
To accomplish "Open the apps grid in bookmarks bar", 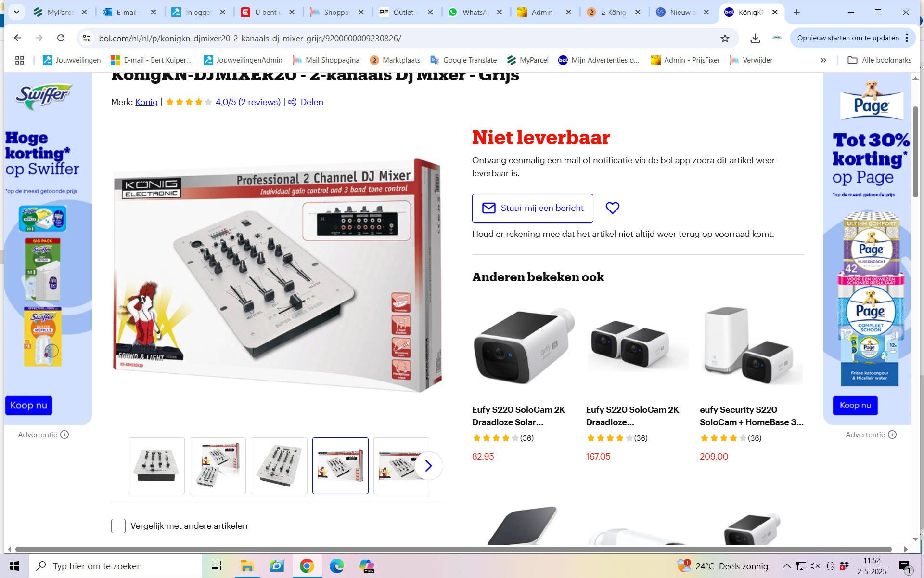I will pyautogui.click(x=20, y=60).
